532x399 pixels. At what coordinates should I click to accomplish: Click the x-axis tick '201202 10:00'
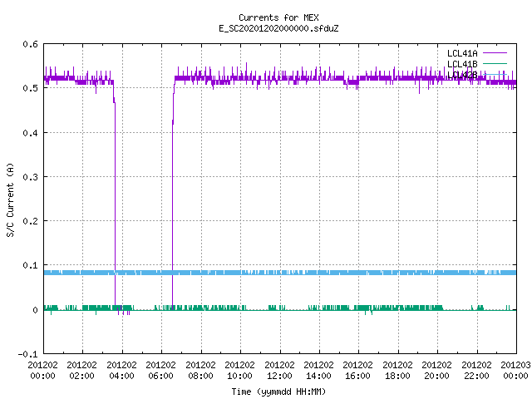(x=240, y=370)
